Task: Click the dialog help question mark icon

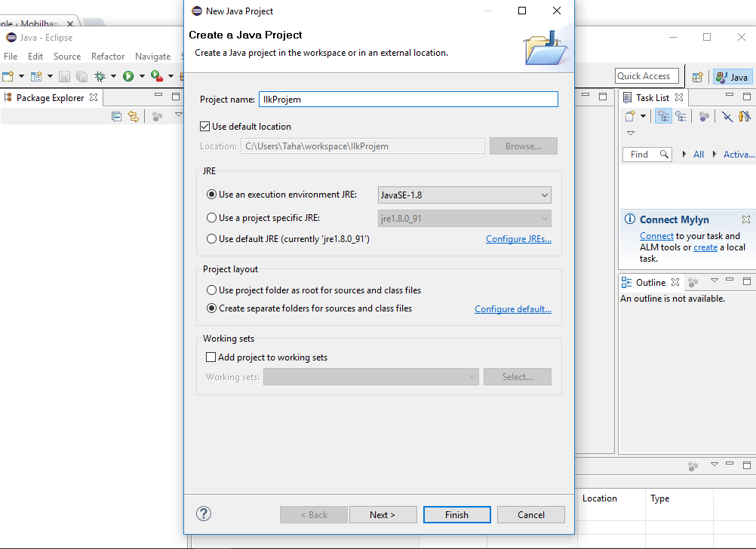Action: click(204, 514)
